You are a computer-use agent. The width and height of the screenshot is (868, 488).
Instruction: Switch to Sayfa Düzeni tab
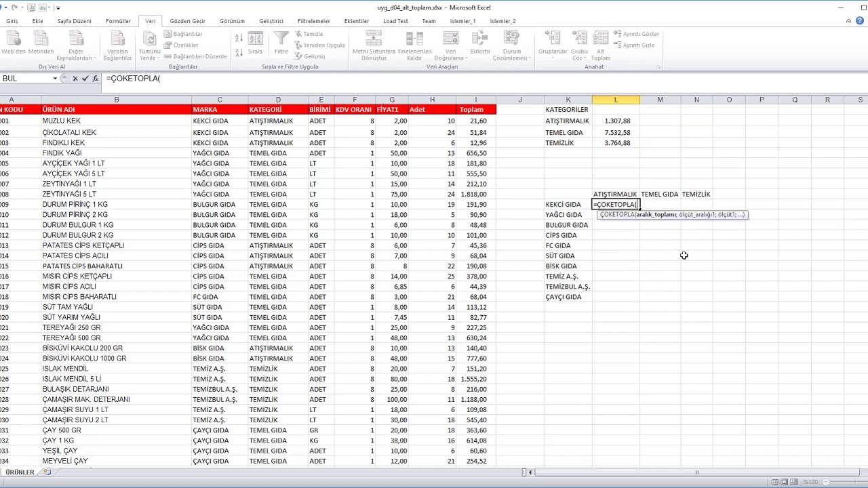point(74,21)
